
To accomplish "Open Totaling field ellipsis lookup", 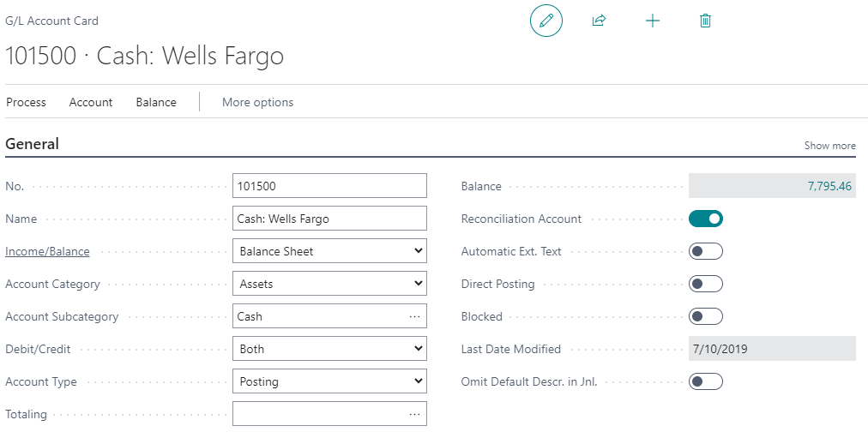I will point(415,414).
